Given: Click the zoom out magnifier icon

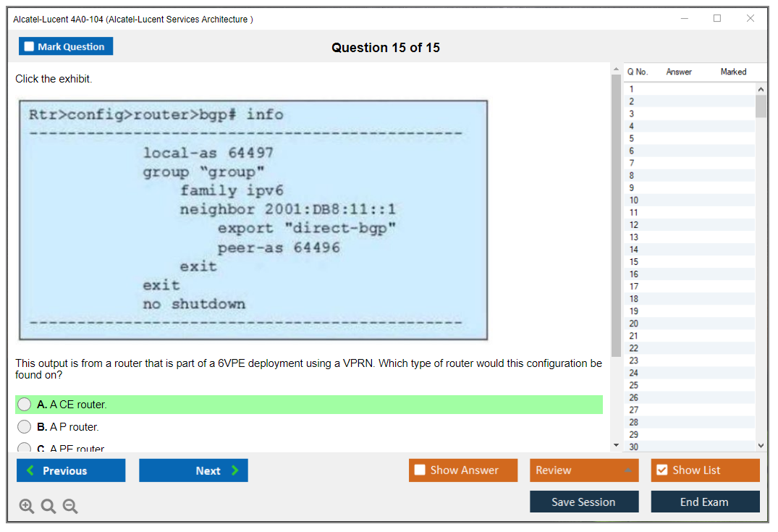Looking at the screenshot, I should point(70,507).
